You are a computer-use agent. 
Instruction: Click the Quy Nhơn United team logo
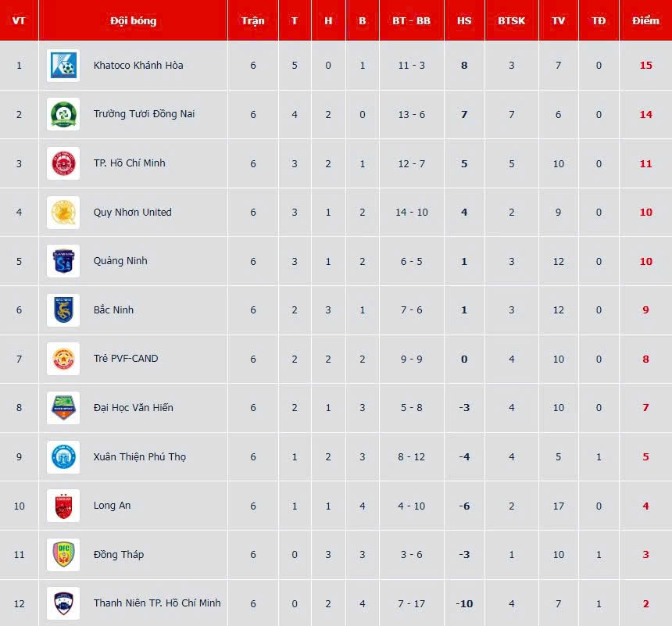(x=63, y=213)
